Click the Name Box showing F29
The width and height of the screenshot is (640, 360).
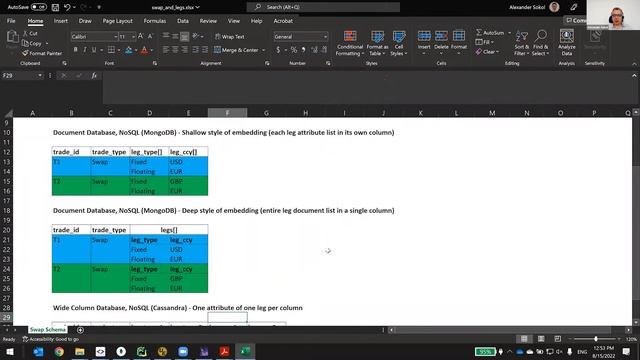pos(22,76)
